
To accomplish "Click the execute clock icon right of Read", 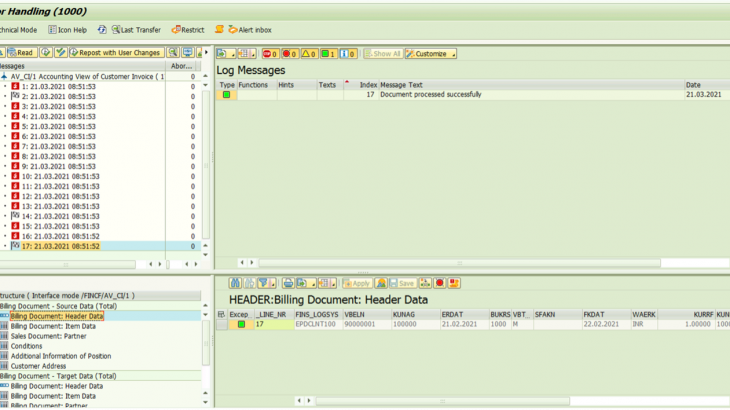I will 46,53.
